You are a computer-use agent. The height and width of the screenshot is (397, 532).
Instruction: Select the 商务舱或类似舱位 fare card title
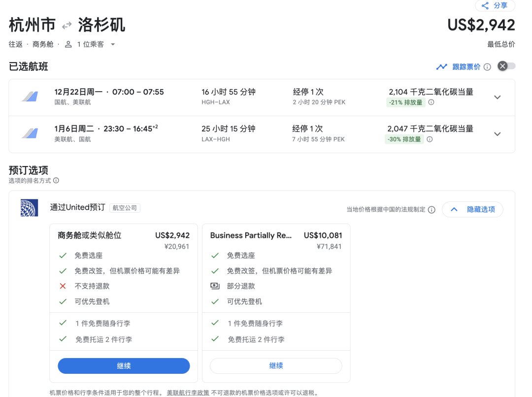click(x=90, y=235)
